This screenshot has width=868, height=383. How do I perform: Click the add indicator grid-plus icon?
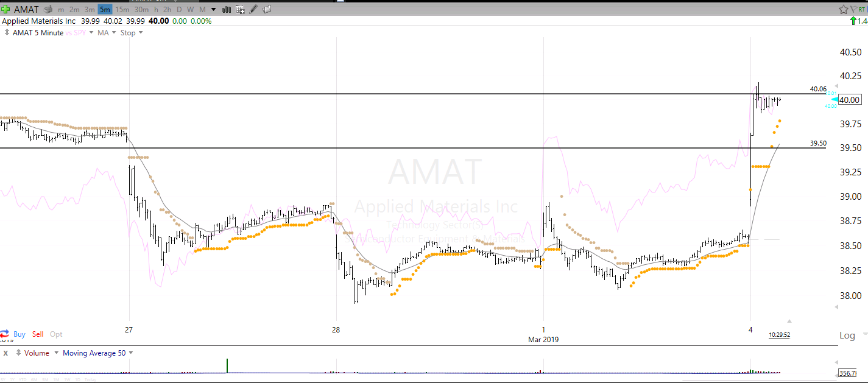[240, 9]
